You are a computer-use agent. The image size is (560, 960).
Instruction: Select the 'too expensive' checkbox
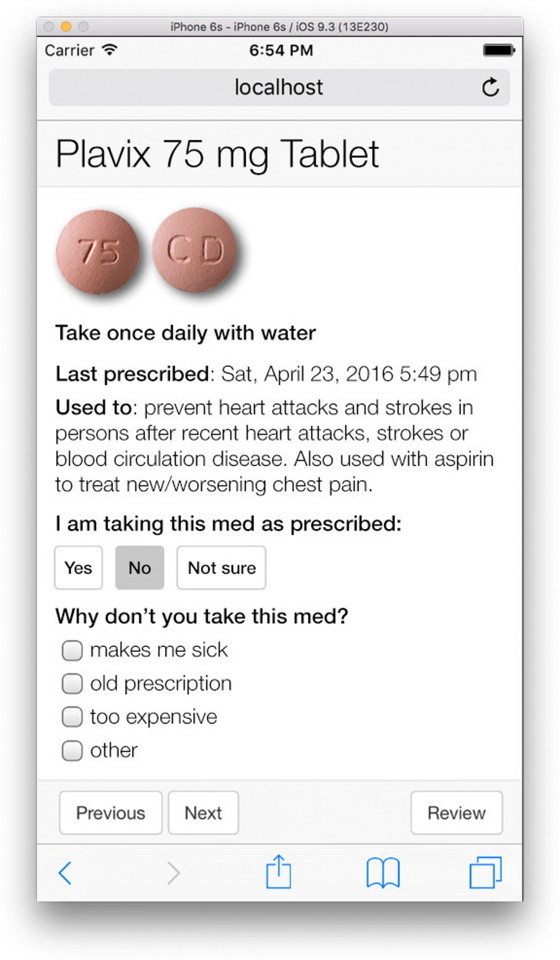click(72, 717)
